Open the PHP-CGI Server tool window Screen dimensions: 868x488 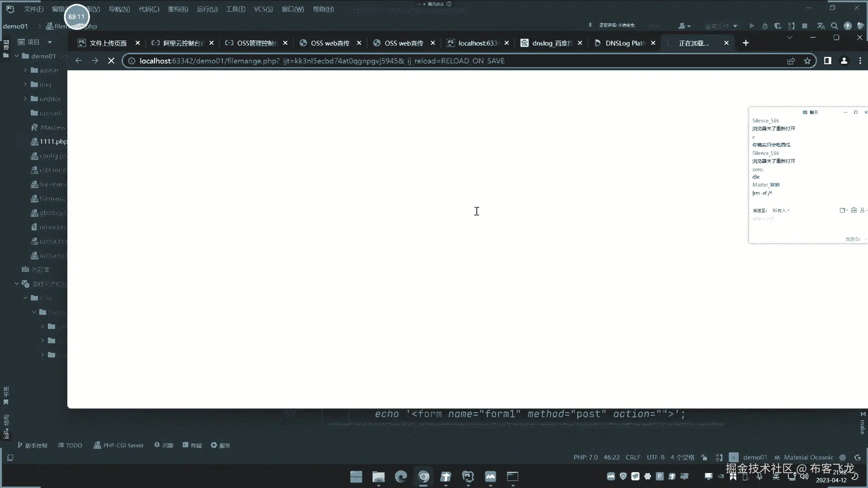(x=118, y=445)
